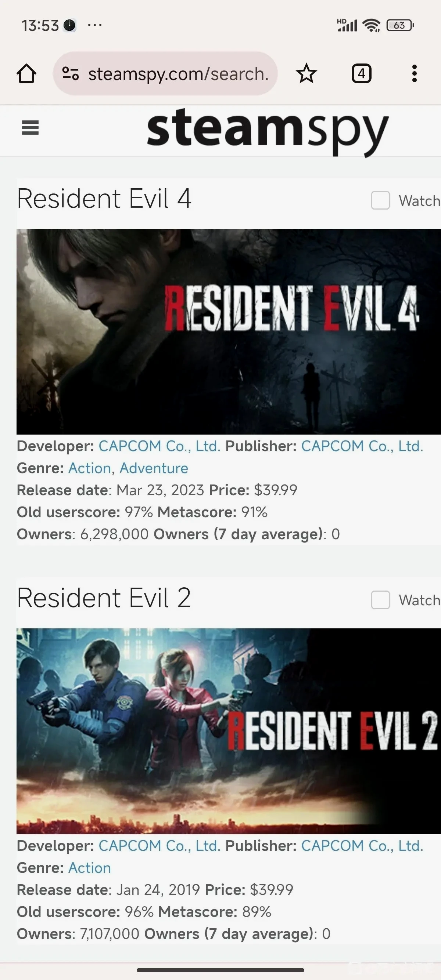Tap the steamspy logo
The height and width of the screenshot is (980, 441).
coord(268,131)
